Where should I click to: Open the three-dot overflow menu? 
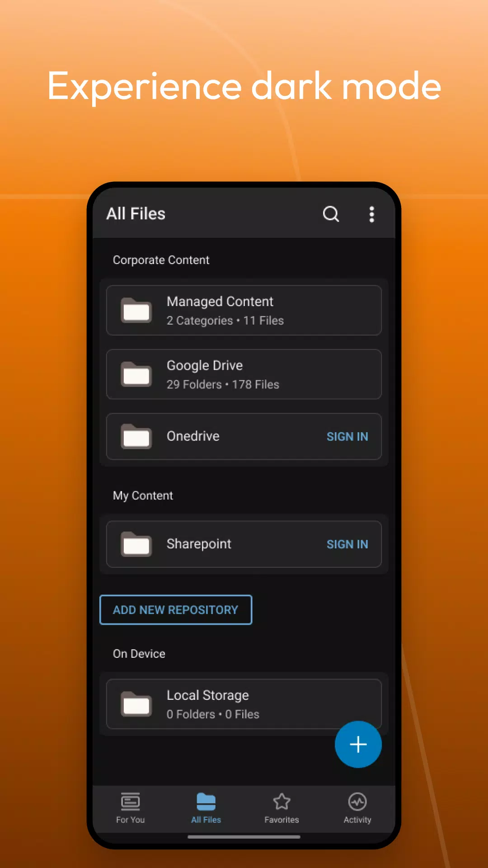(371, 214)
